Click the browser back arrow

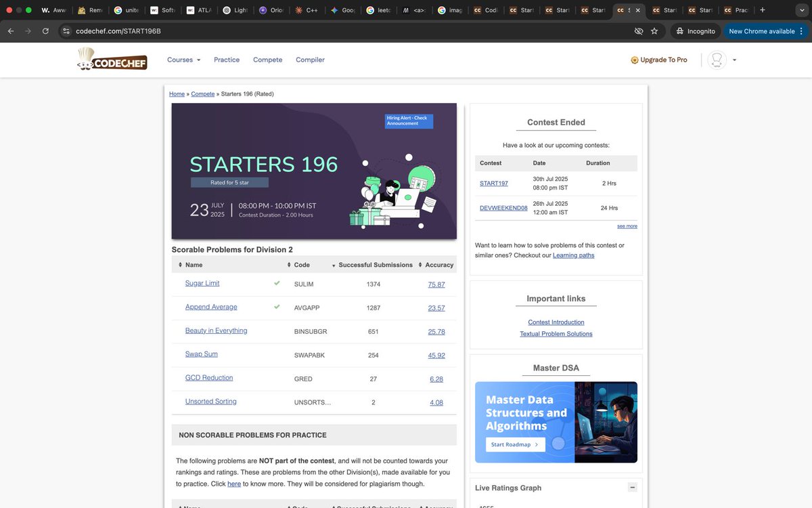[11, 31]
